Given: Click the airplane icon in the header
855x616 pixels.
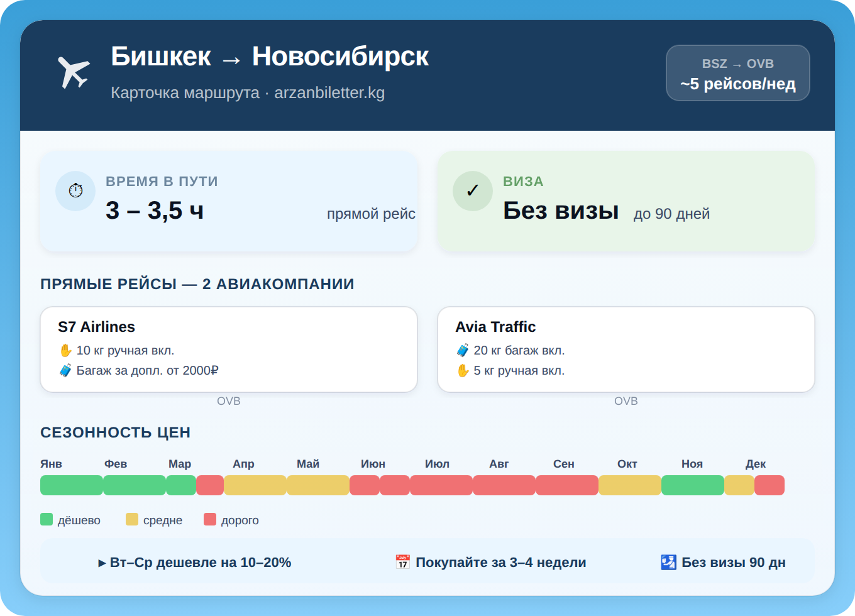Looking at the screenshot, I should point(74,71).
